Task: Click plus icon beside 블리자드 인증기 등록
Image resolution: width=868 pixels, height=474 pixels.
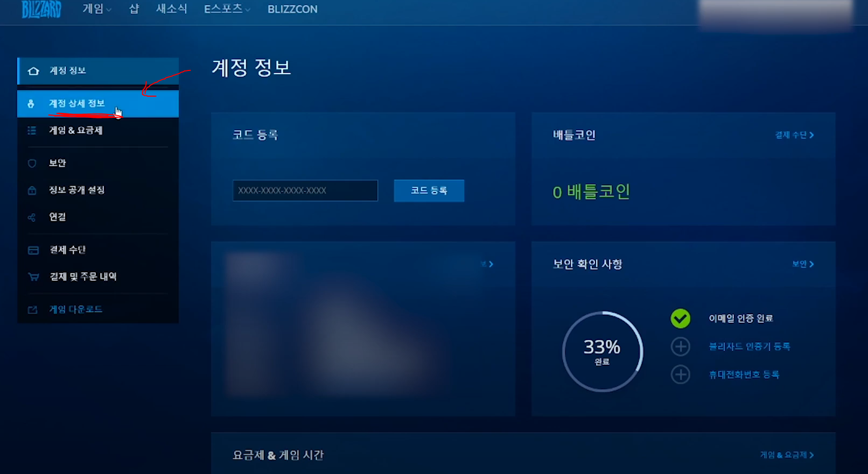Action: tap(681, 346)
